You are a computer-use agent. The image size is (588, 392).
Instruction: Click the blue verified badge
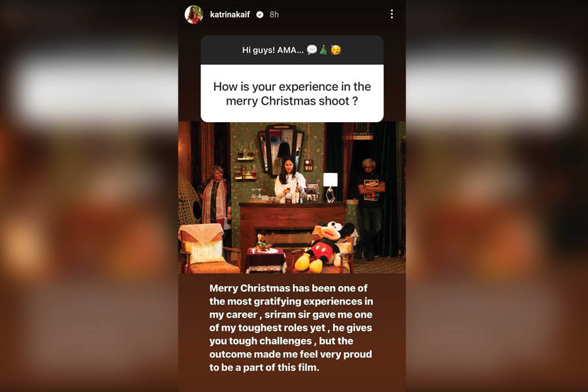point(259,14)
